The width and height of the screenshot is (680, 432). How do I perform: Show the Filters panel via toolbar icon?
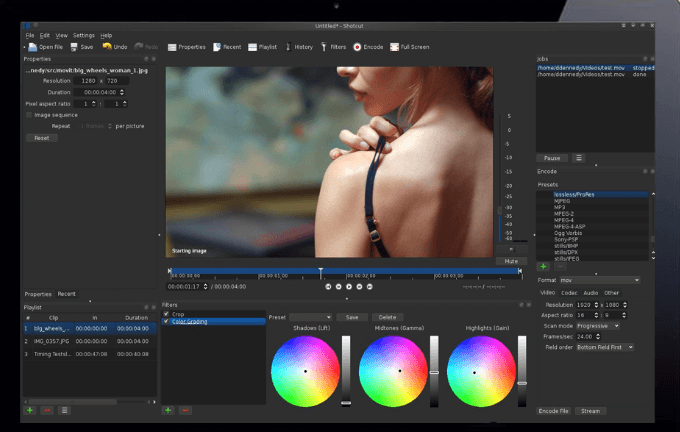324,47
